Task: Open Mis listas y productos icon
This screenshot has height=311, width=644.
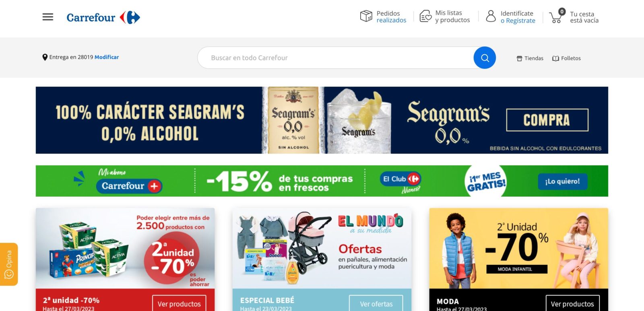Action: point(425,16)
